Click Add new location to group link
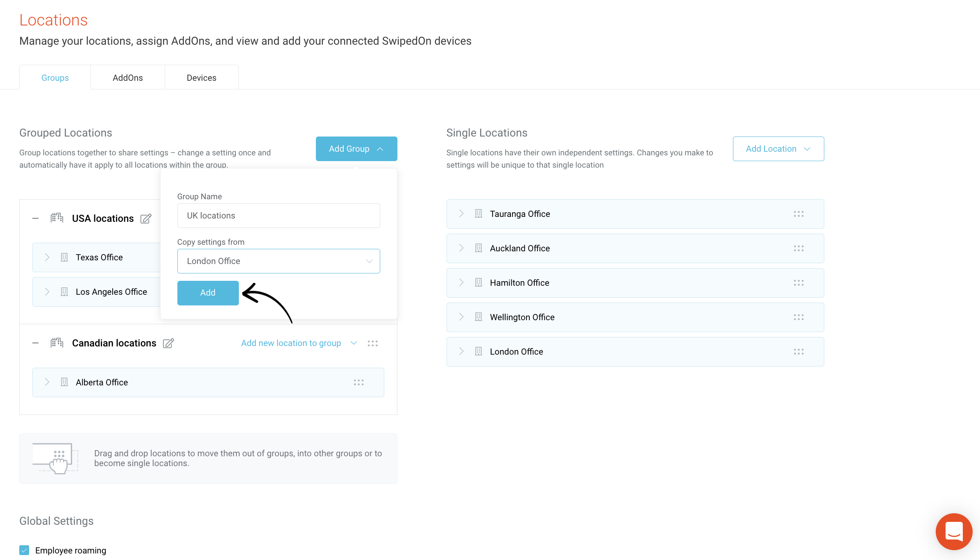Viewport: 980px width, 560px height. (x=291, y=343)
